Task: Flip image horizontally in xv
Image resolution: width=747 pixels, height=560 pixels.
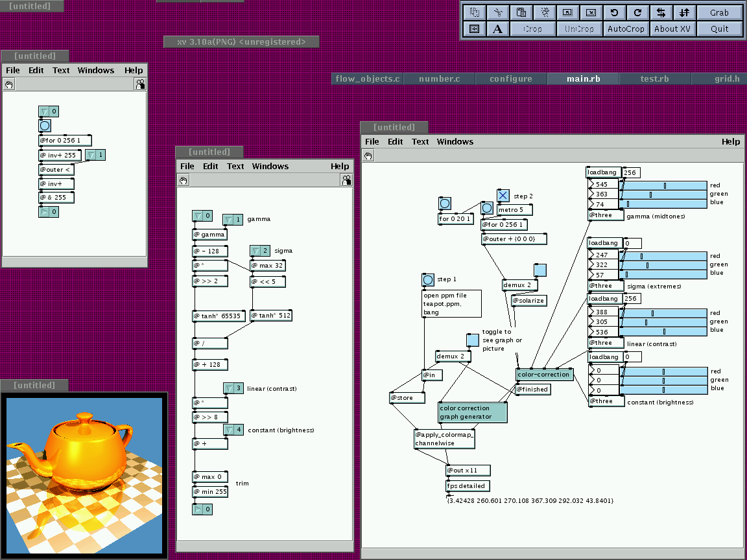Action: pos(661,12)
